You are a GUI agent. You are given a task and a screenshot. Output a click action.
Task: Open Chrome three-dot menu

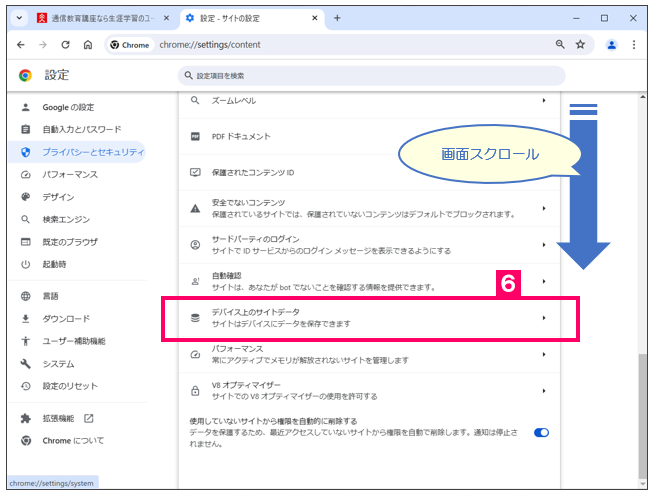[x=633, y=45]
